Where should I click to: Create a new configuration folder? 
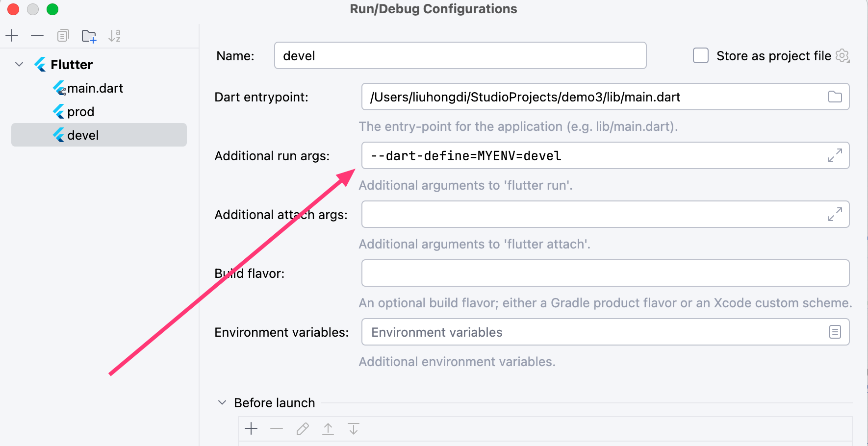coord(89,36)
